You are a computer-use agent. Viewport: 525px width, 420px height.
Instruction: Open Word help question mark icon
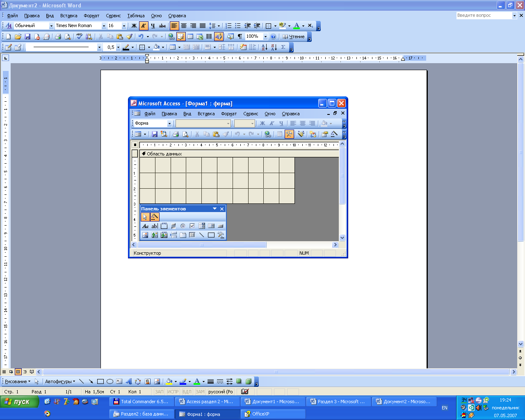pos(273,37)
